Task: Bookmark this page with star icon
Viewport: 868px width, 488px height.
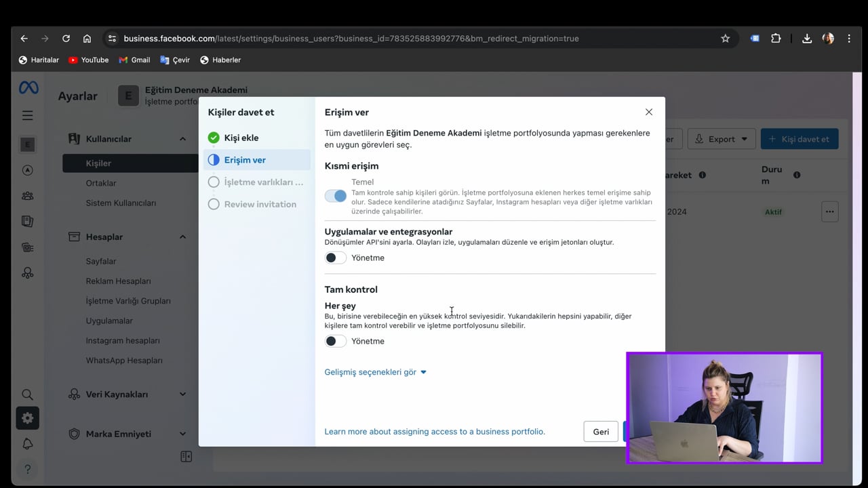Action: [725, 39]
